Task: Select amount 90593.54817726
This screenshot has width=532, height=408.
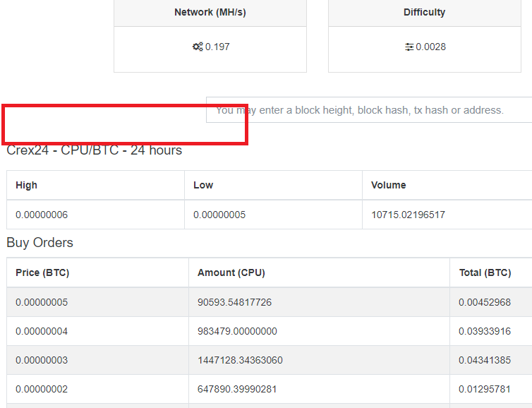Action: click(235, 302)
